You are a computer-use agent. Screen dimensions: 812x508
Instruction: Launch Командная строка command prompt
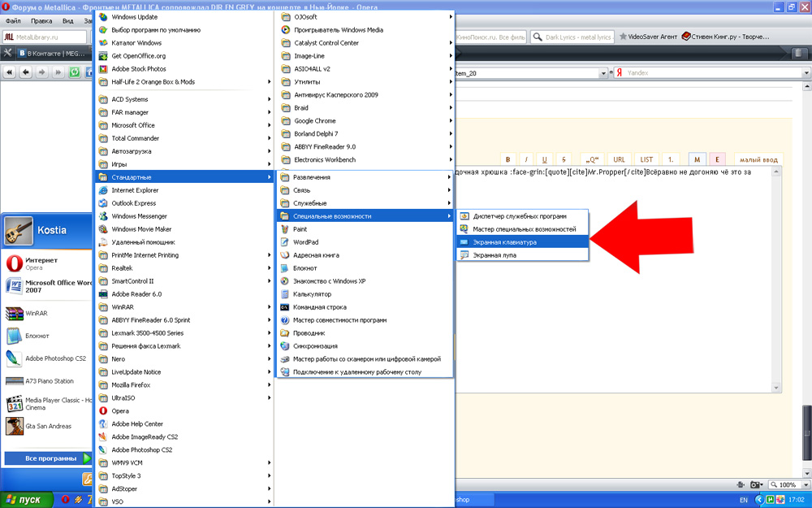(319, 307)
